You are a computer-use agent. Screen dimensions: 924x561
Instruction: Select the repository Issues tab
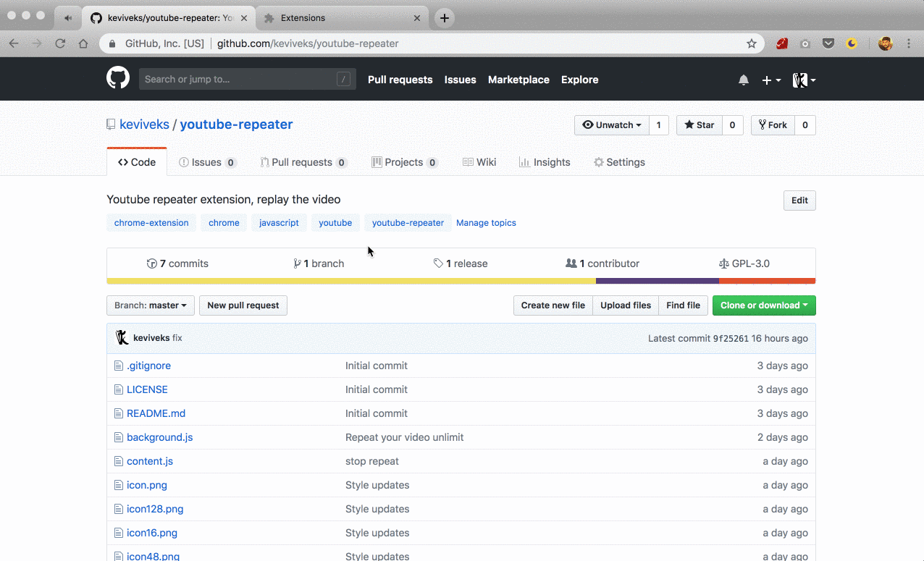pyautogui.click(x=208, y=162)
